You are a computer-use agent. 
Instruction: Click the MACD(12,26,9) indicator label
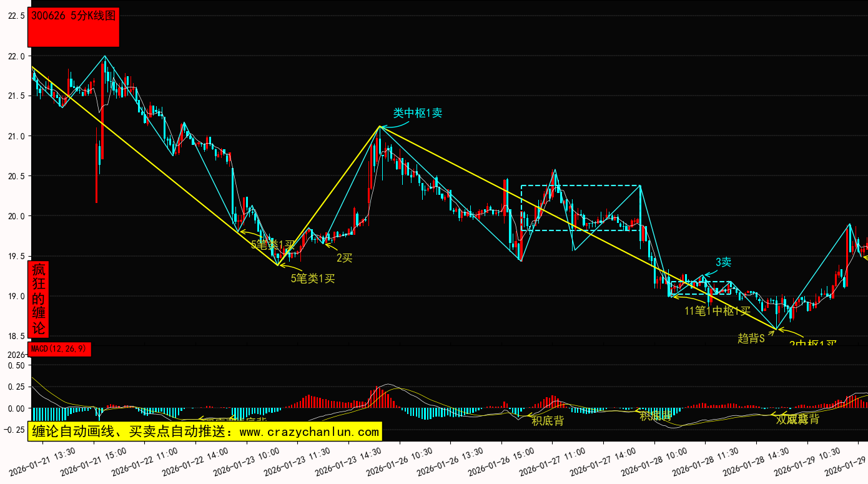tap(59, 349)
